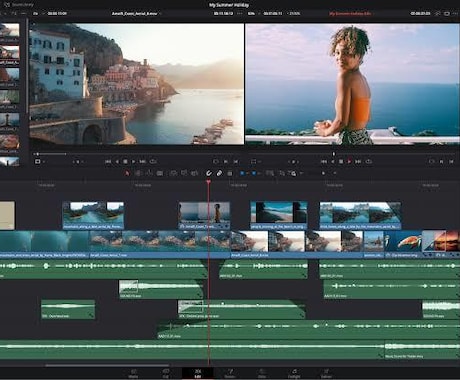The width and height of the screenshot is (460, 380).
Task: Play reverse in the timeline viewer
Action: tap(333, 162)
